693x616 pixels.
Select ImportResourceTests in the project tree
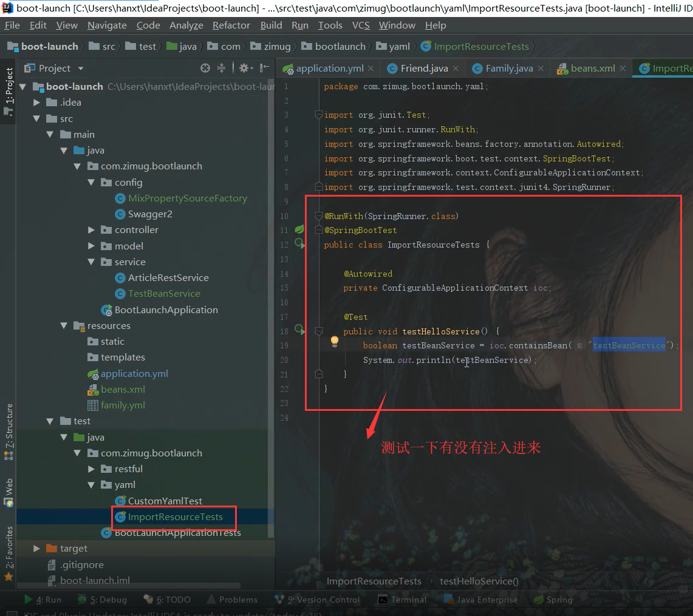pyautogui.click(x=175, y=516)
